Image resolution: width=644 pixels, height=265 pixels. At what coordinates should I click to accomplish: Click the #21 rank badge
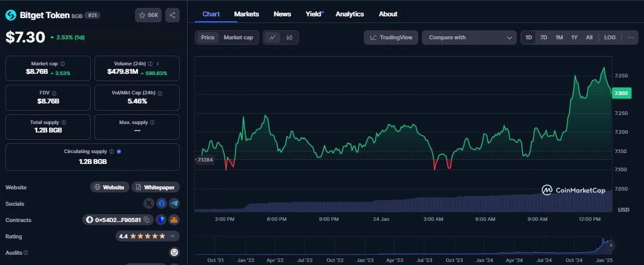point(93,15)
